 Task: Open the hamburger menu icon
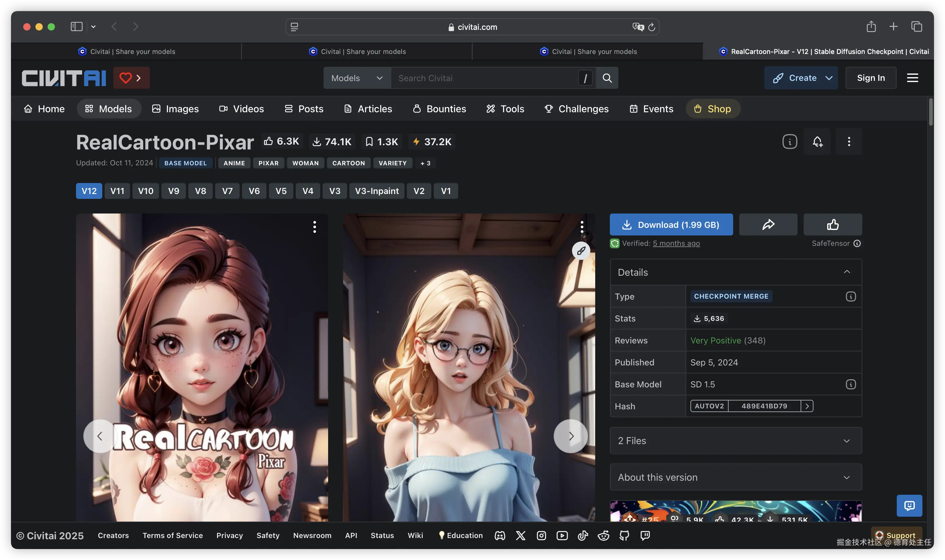912,78
